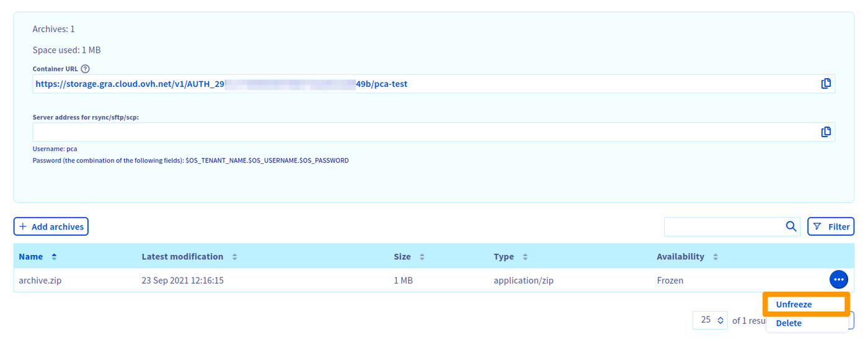The height and width of the screenshot is (350, 868).
Task: Click into the archive search field
Action: (723, 227)
